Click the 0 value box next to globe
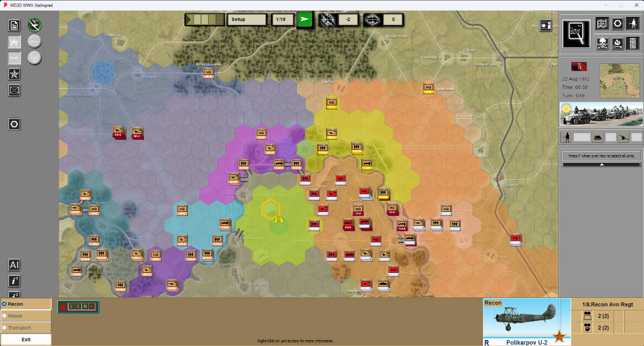Image resolution: width=644 pixels, height=346 pixels. point(393,19)
